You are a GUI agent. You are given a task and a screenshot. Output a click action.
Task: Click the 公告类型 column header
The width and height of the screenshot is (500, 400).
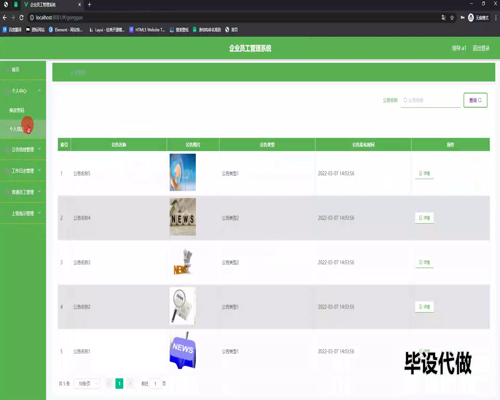(267, 145)
